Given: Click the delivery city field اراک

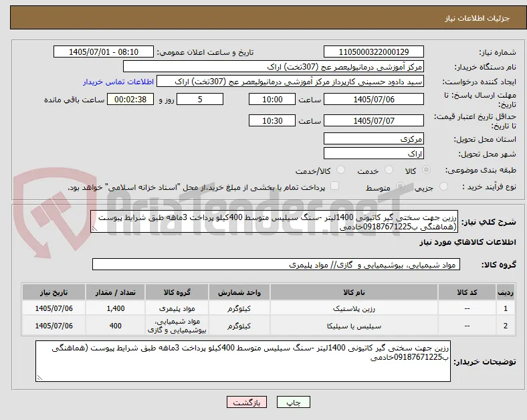Looking at the screenshot, I should (x=373, y=153).
